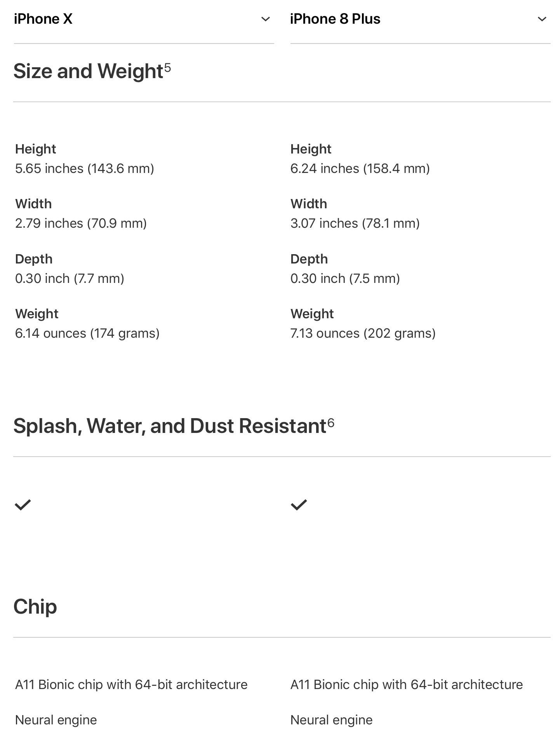Click the Size and Weight heading

[88, 71]
